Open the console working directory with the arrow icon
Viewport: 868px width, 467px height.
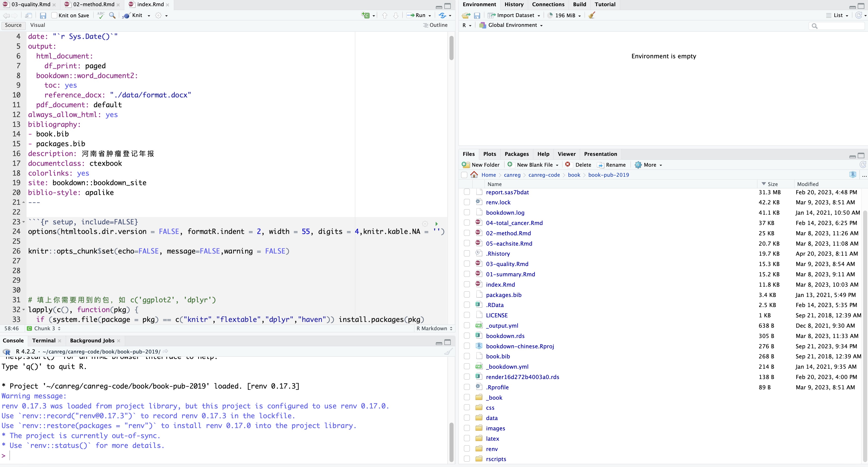click(x=165, y=351)
